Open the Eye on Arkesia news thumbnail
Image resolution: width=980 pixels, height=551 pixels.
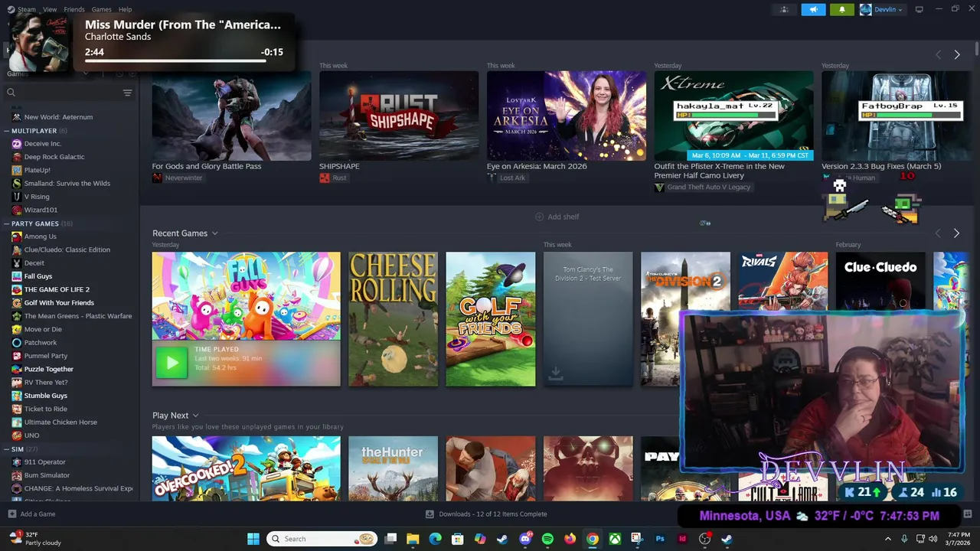(567, 116)
